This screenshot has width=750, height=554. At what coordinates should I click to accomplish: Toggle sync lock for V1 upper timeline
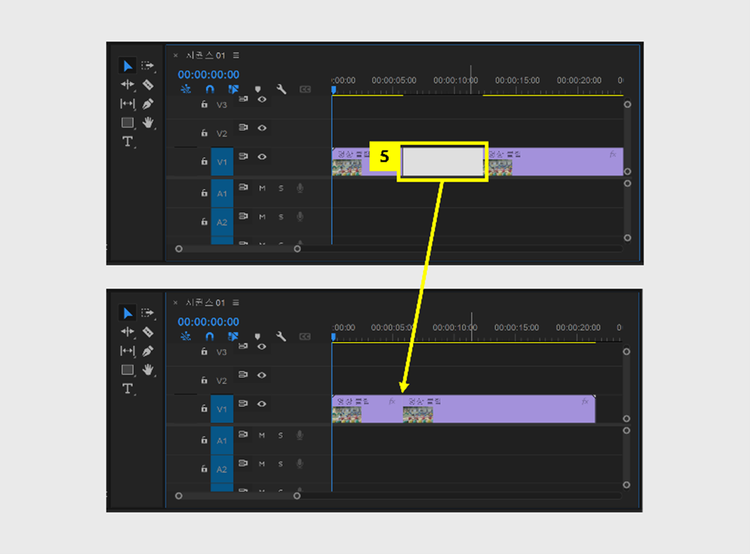pos(243,156)
